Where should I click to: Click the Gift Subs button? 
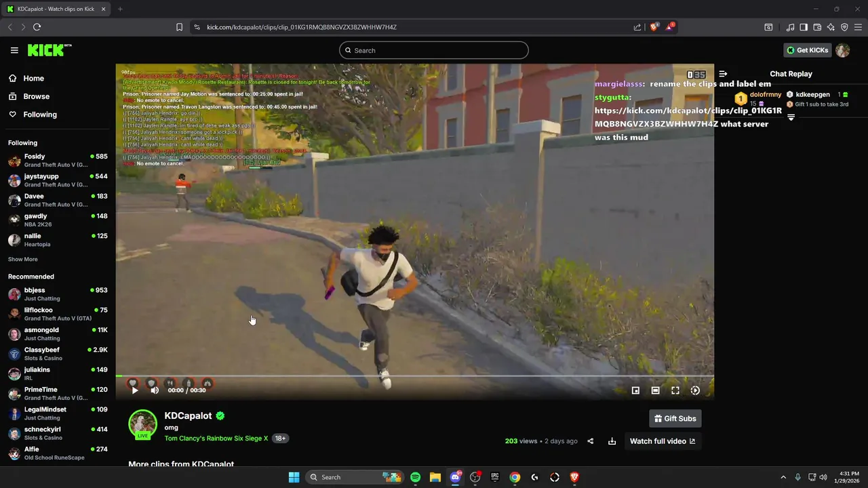pos(675,419)
